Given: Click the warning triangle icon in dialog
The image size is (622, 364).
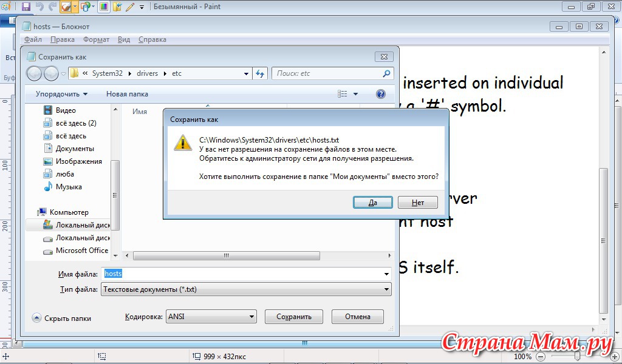Looking at the screenshot, I should (182, 142).
